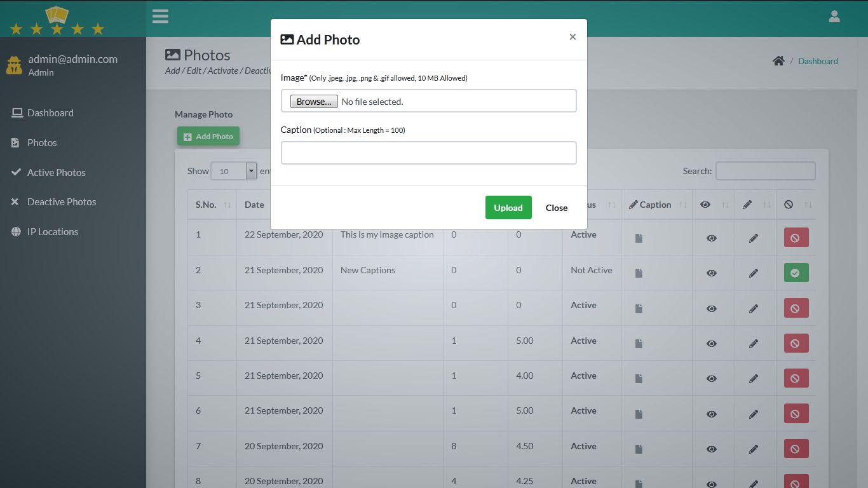Disable photo 4 via its ban toggle
The width and height of the screenshot is (868, 488).
pyautogui.click(x=796, y=343)
